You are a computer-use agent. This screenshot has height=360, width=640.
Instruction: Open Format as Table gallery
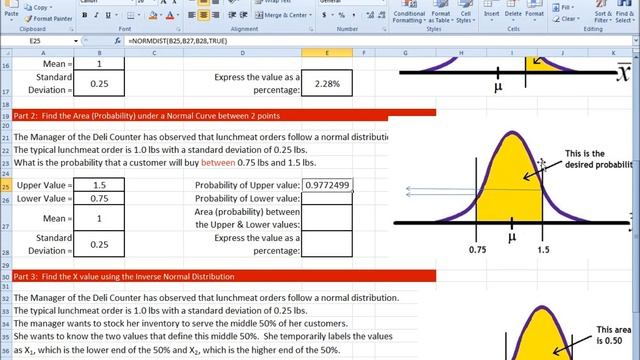(x=441, y=11)
